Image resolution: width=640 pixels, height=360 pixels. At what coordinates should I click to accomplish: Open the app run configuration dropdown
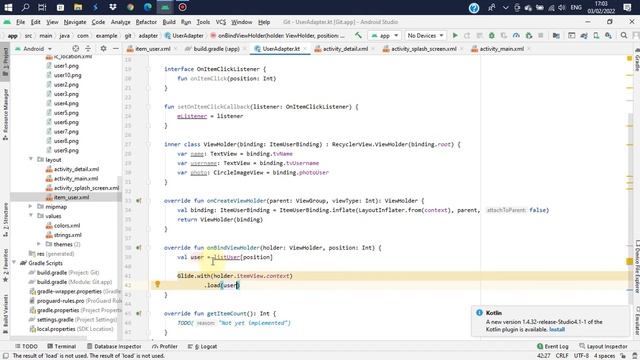384,36
